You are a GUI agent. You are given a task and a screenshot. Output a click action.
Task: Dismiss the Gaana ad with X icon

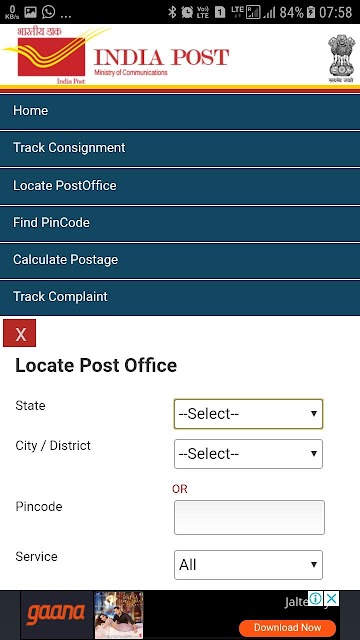click(x=332, y=599)
